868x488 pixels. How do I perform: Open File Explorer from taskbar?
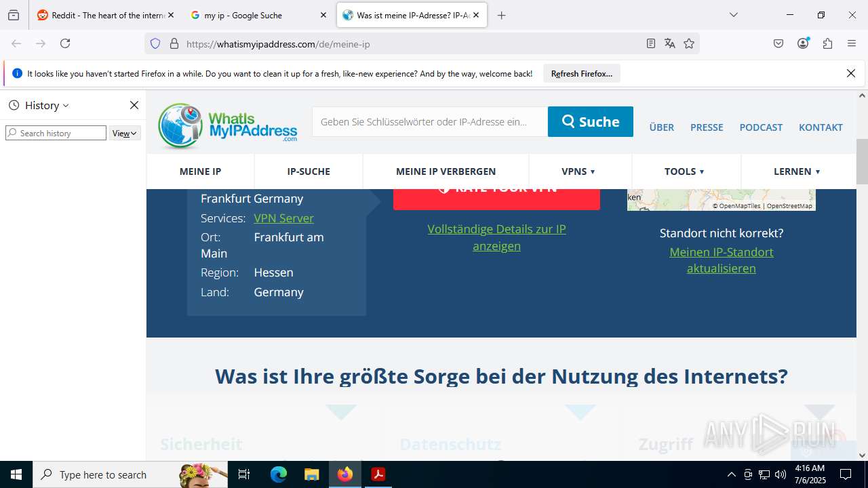pos(311,474)
